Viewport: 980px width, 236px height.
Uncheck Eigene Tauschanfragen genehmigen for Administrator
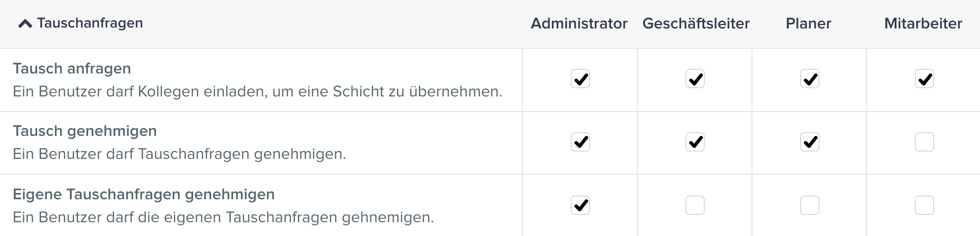tap(580, 205)
